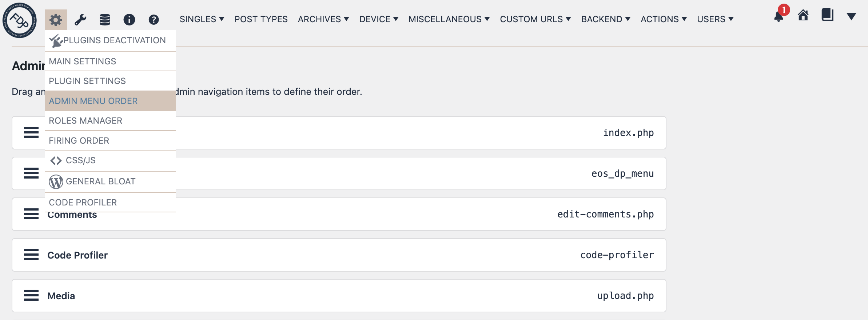Click the code brackets icon beside CSS/JS
Screen dimensions: 868x320
pos(56,160)
